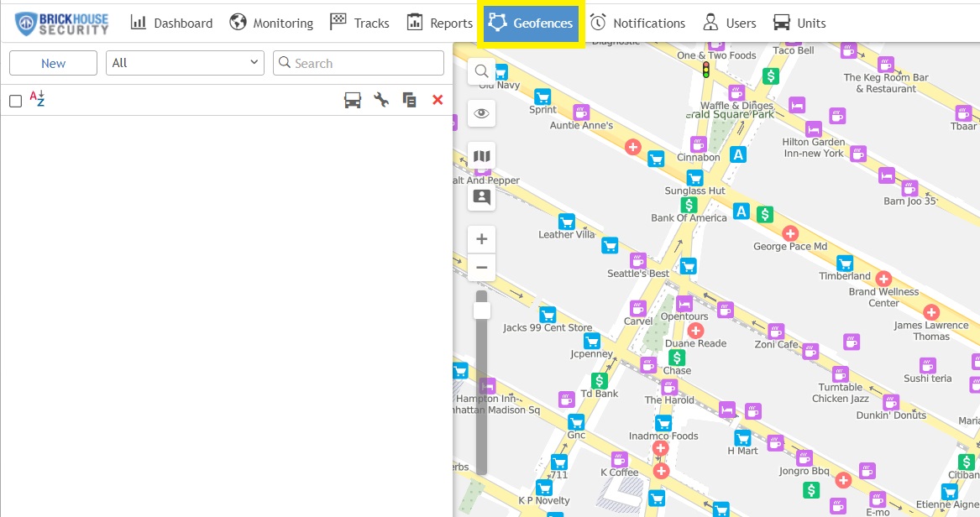Switch to the Monitoring tab
Viewport: 980px width, 517px height.
271,23
